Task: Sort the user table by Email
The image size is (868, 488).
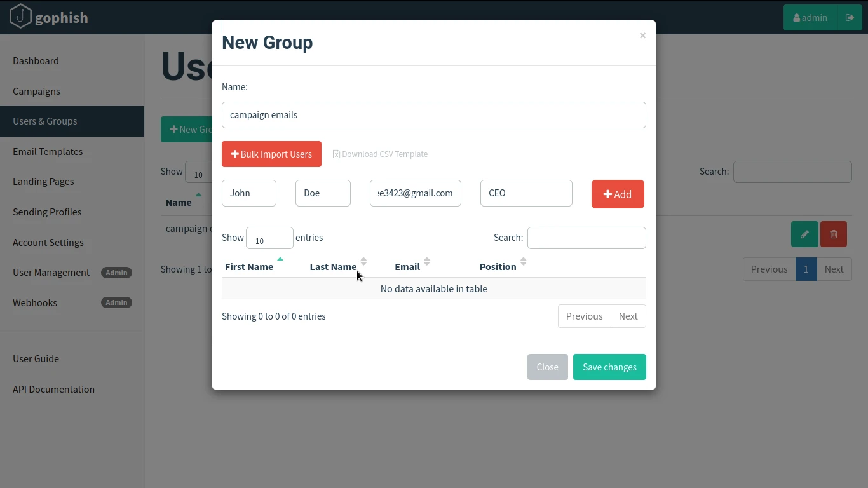Action: point(406,266)
